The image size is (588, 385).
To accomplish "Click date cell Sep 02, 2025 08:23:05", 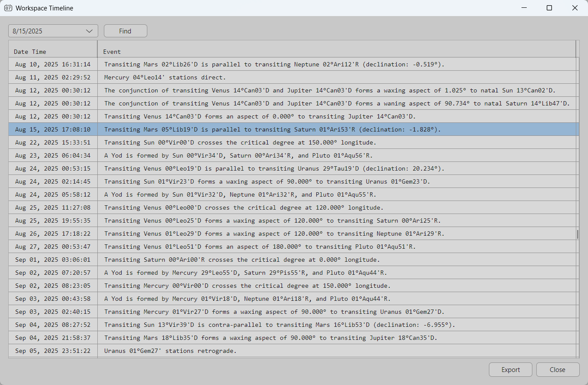I will [53, 286].
